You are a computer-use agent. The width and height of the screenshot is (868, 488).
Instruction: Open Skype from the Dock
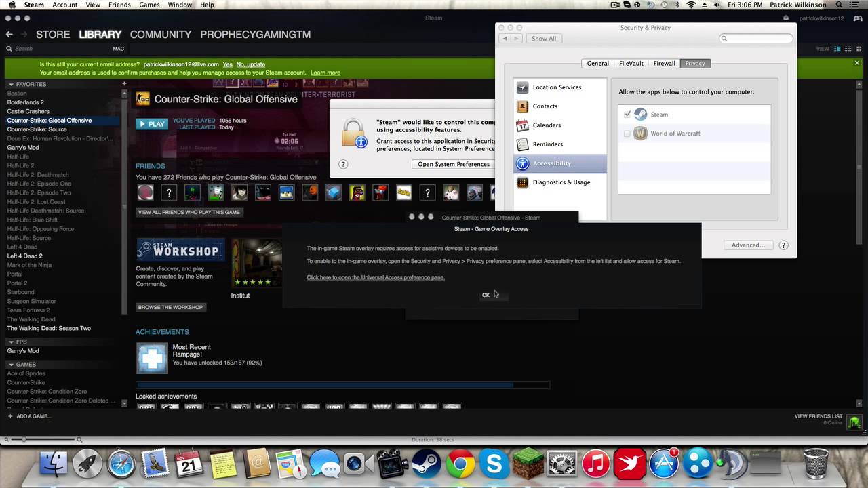click(494, 464)
